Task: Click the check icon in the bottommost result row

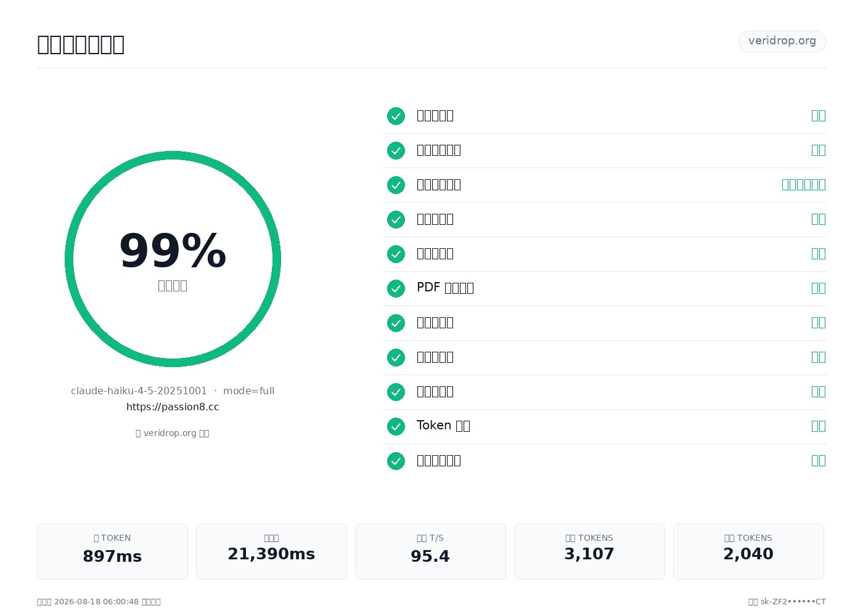Action: pyautogui.click(x=396, y=461)
